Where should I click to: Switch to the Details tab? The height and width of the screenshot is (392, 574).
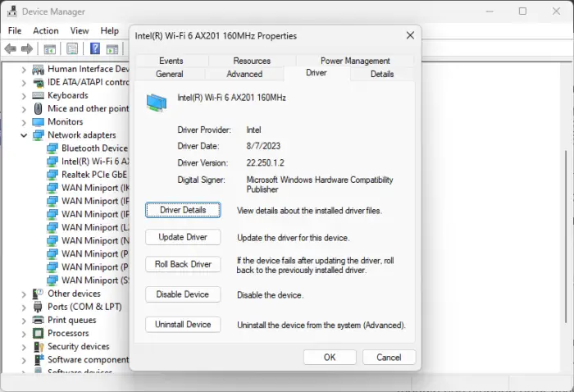[x=382, y=74]
